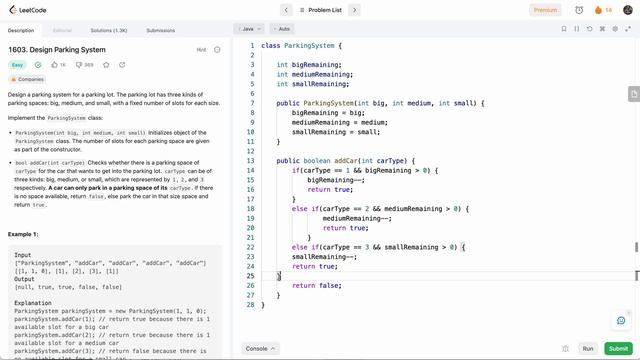
Task: Open the Solutions (1.3K) tab
Action: (109, 30)
